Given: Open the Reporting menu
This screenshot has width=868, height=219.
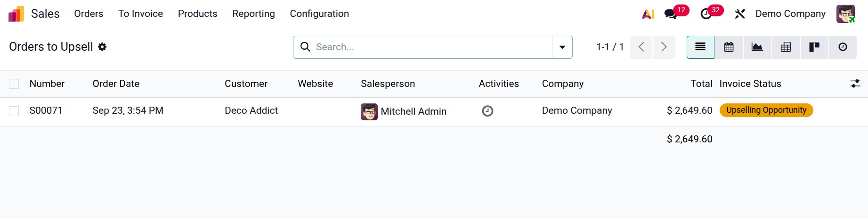Looking at the screenshot, I should coord(253,14).
